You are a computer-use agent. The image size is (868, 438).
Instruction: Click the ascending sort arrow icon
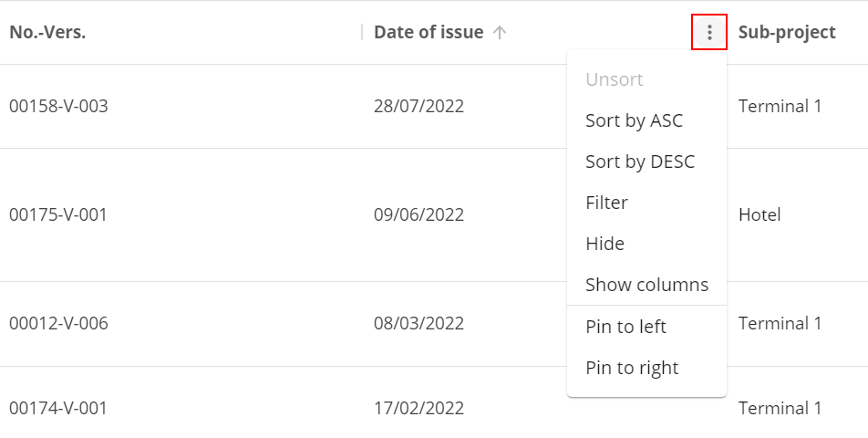click(x=499, y=33)
